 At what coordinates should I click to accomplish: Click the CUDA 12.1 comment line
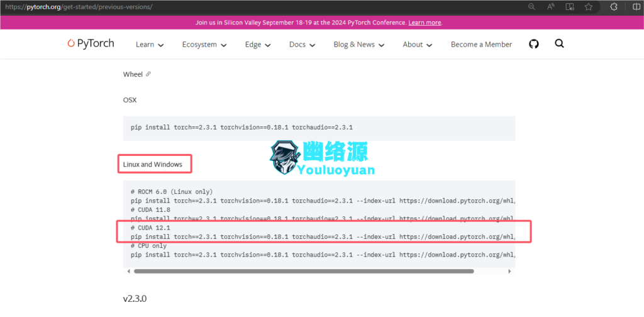(150, 228)
